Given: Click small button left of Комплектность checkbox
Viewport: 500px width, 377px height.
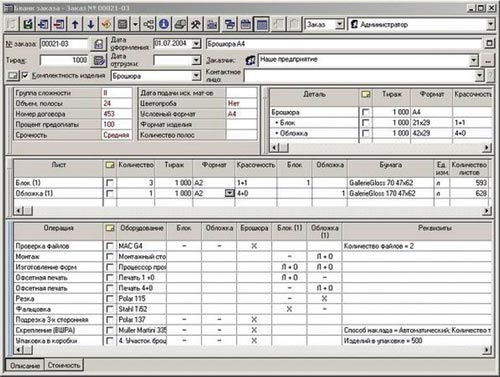Looking at the screenshot, I should [13, 76].
